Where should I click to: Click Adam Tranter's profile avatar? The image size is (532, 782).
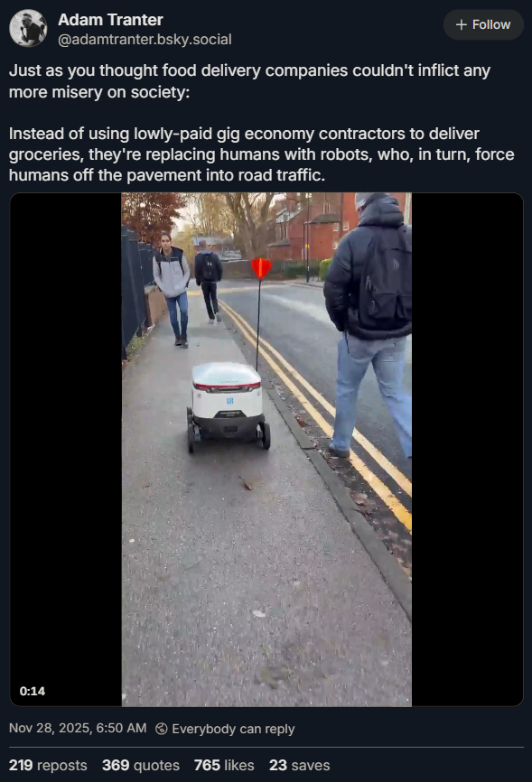coord(28,28)
